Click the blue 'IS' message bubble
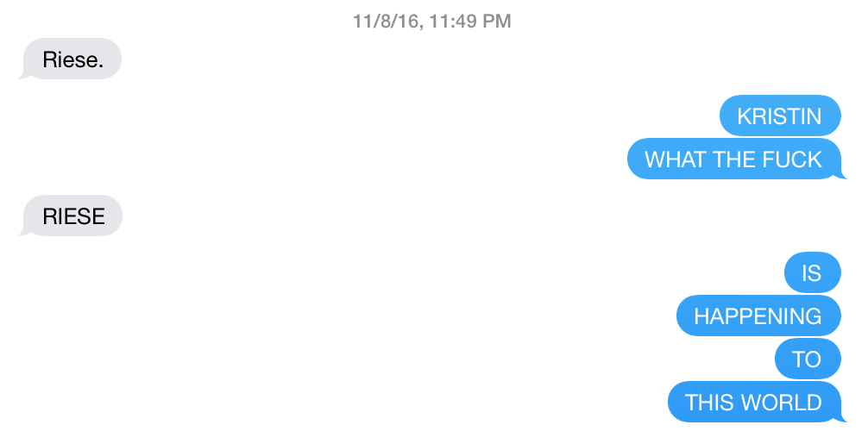 click(x=813, y=272)
